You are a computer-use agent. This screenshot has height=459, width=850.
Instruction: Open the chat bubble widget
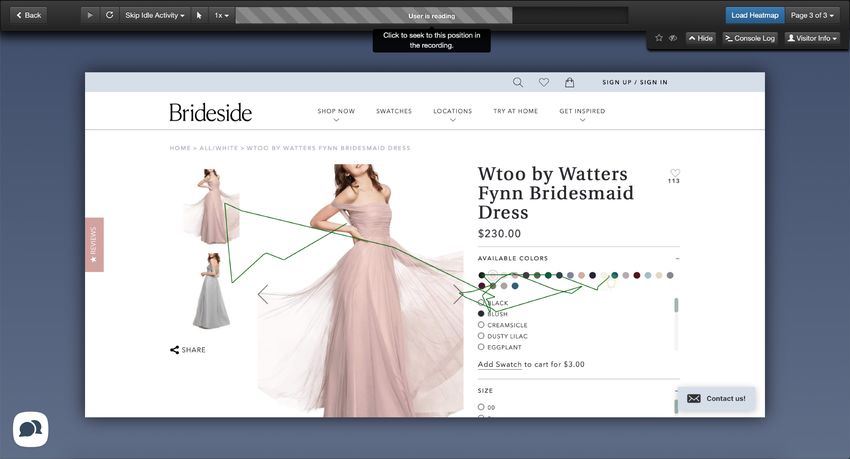(31, 430)
